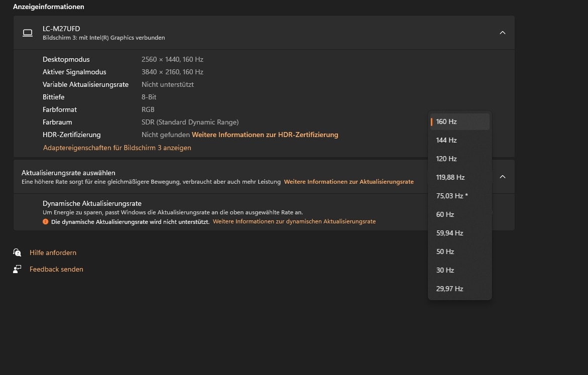This screenshot has width=588, height=375.
Task: Select 75,03 Hz * option
Action: tap(452, 196)
